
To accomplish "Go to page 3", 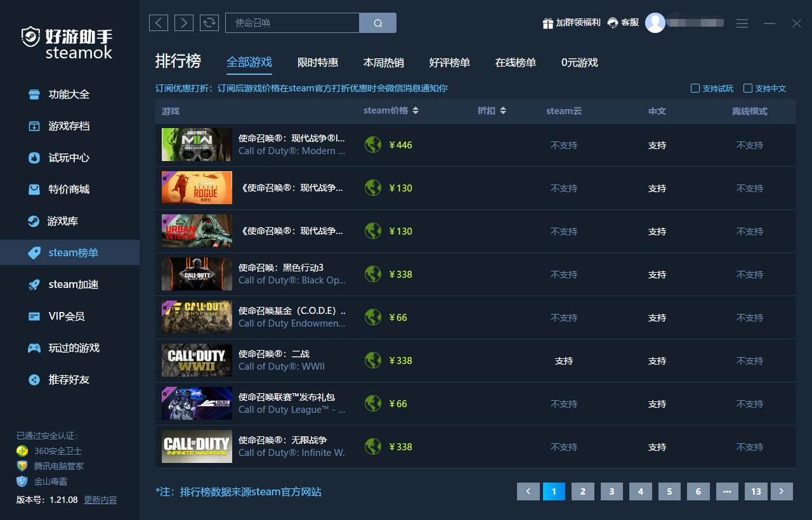I will click(612, 491).
